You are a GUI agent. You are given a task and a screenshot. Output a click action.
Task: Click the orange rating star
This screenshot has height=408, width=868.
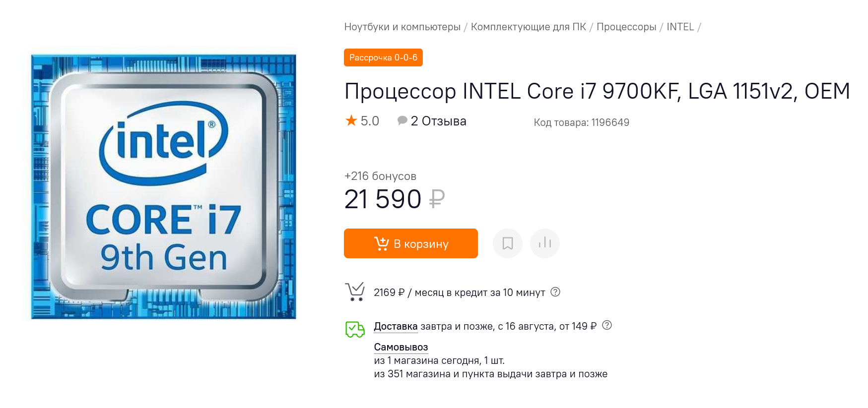point(351,120)
